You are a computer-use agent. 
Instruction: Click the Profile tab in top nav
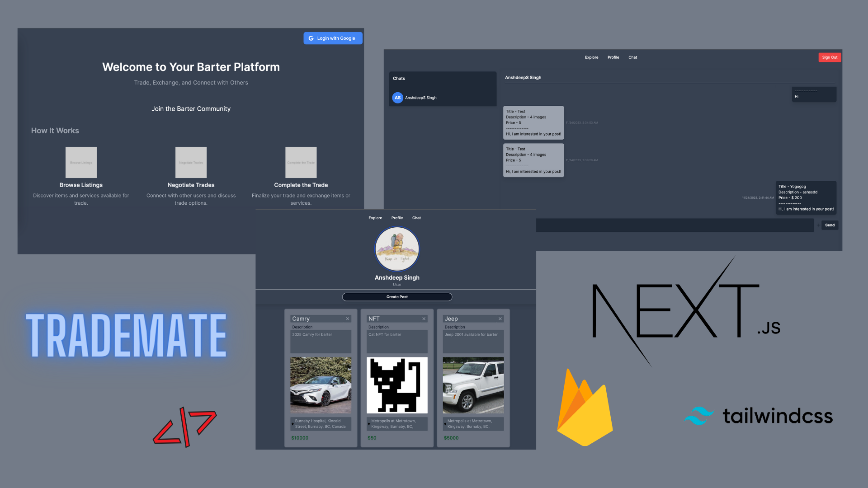pyautogui.click(x=396, y=217)
